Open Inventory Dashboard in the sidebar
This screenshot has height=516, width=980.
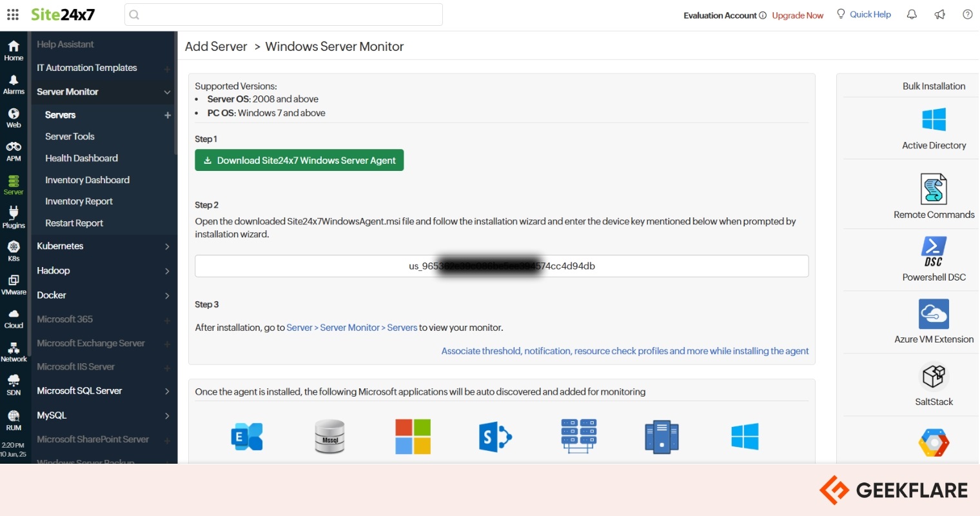click(87, 180)
